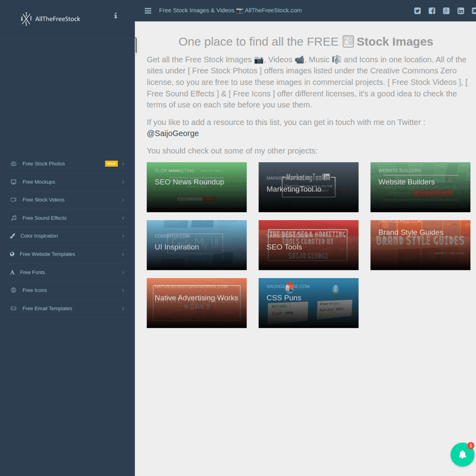Click the Stock Images heading
476x476 pixels.
pos(395,42)
